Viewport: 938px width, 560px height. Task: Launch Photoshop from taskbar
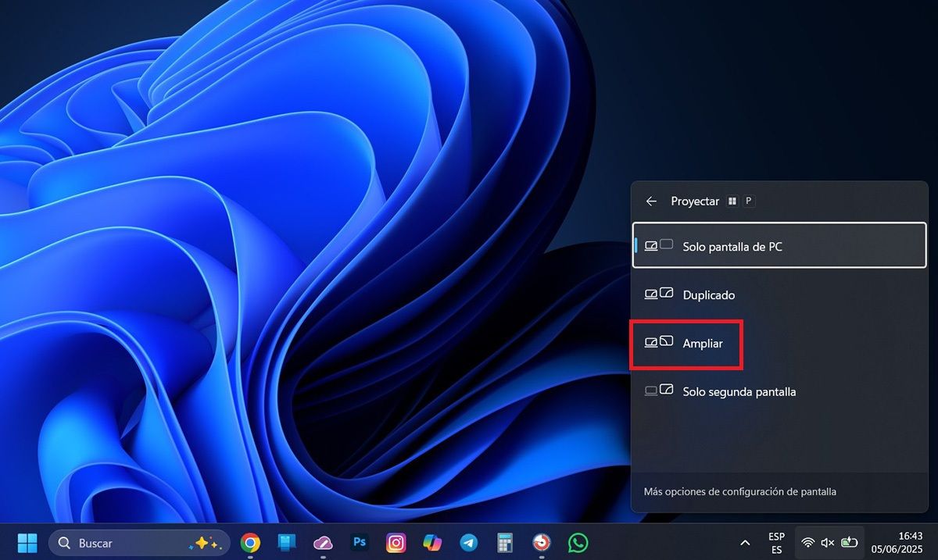(360, 543)
